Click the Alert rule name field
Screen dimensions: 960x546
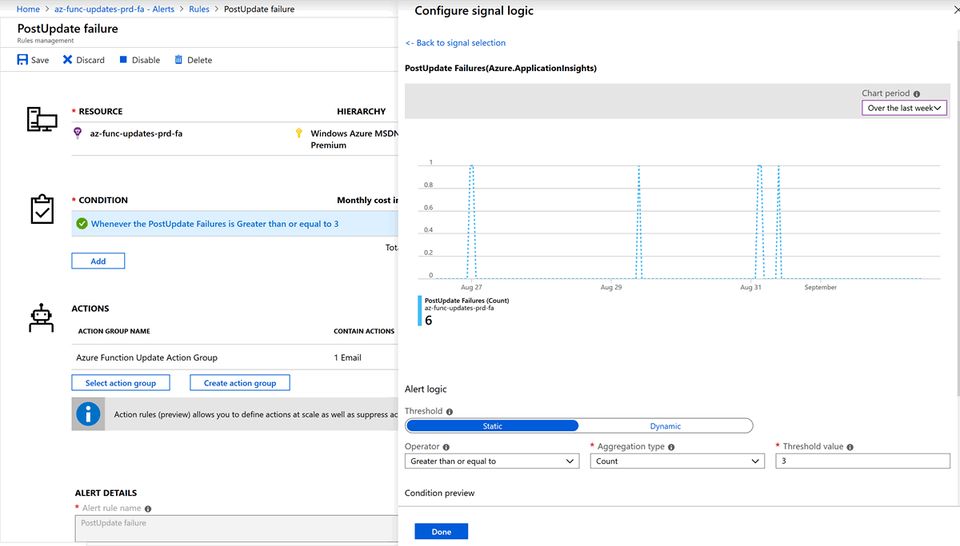tap(236, 528)
